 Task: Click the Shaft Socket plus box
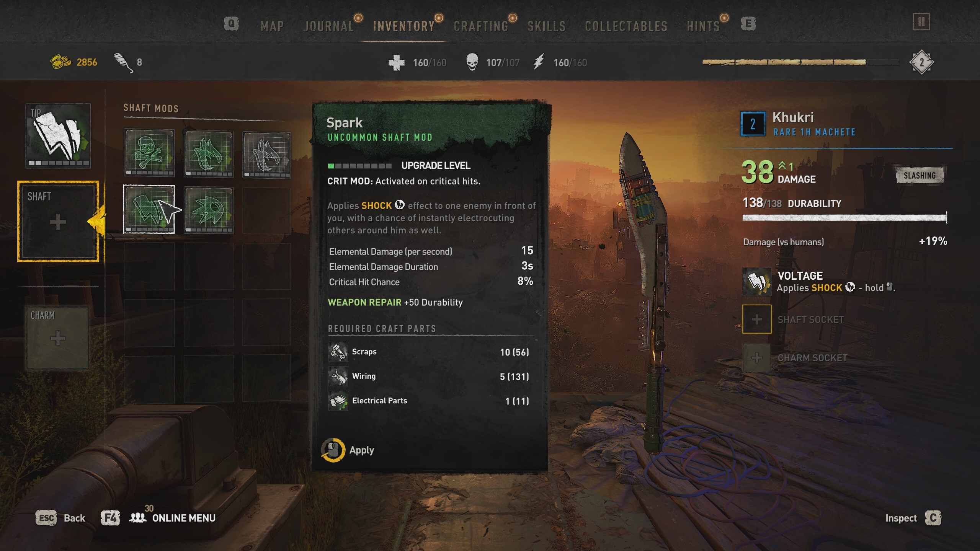pos(757,319)
